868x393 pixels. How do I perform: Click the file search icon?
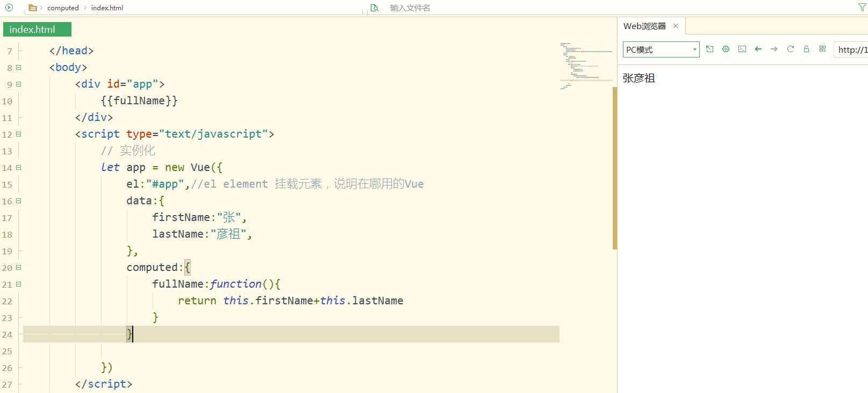tap(375, 8)
